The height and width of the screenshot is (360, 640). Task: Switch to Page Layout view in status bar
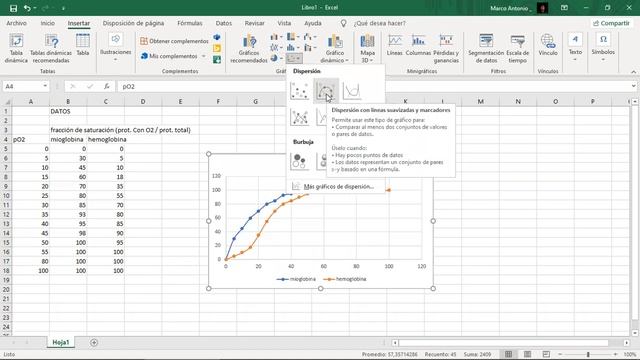[x=527, y=354]
